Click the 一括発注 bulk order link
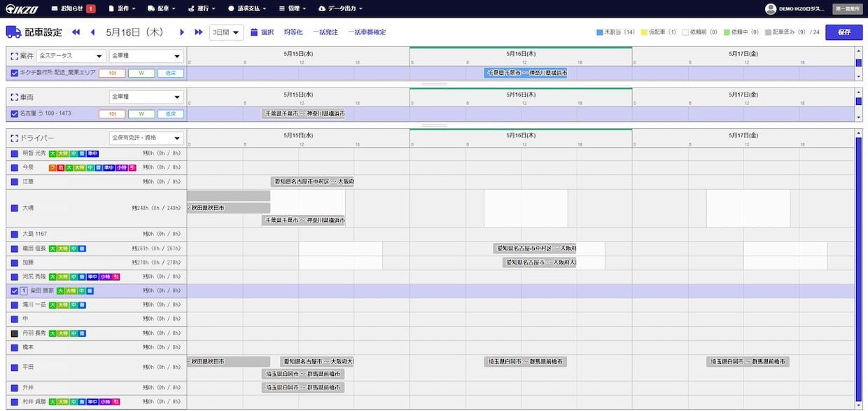This screenshot has height=411, width=868. point(325,32)
